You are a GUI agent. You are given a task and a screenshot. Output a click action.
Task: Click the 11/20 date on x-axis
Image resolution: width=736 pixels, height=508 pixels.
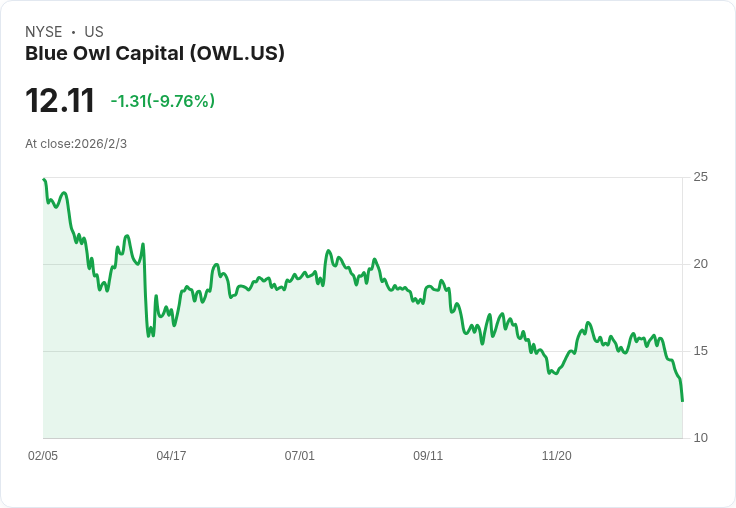point(557,455)
